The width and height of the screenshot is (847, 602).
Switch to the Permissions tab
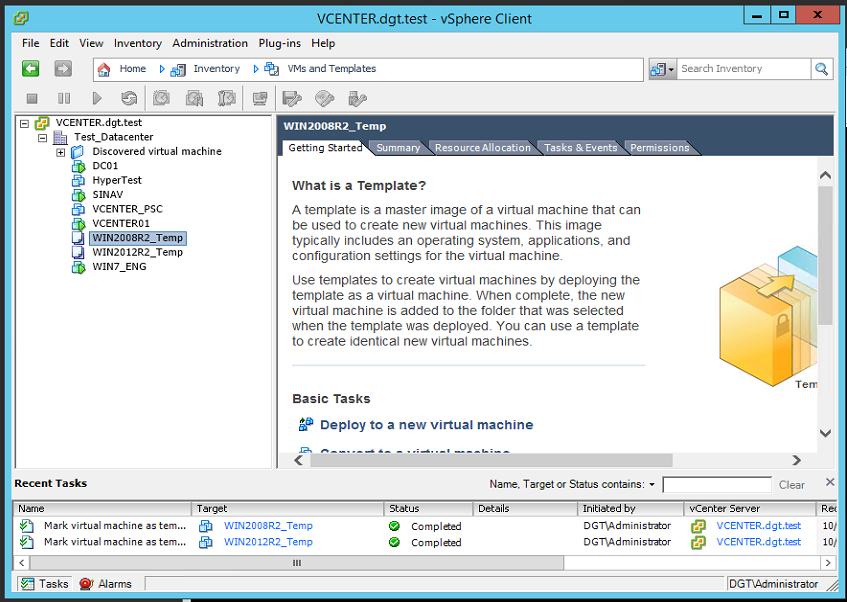[x=660, y=148]
